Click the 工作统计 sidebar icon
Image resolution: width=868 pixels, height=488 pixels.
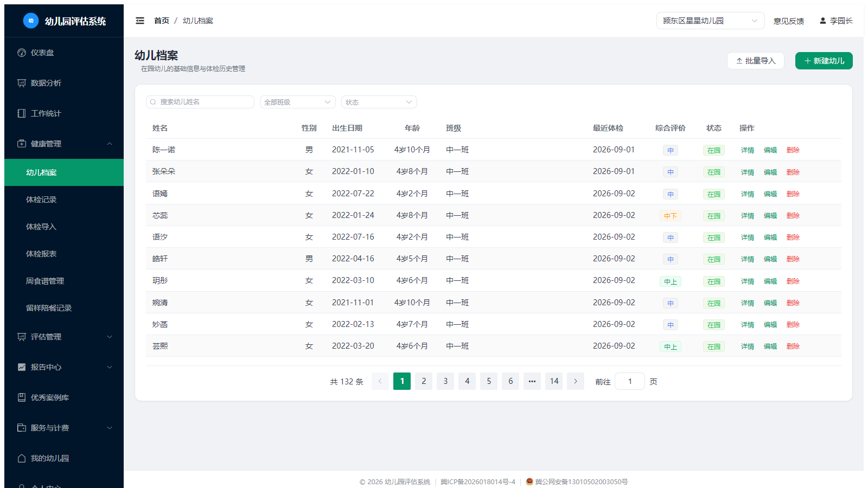pos(22,113)
